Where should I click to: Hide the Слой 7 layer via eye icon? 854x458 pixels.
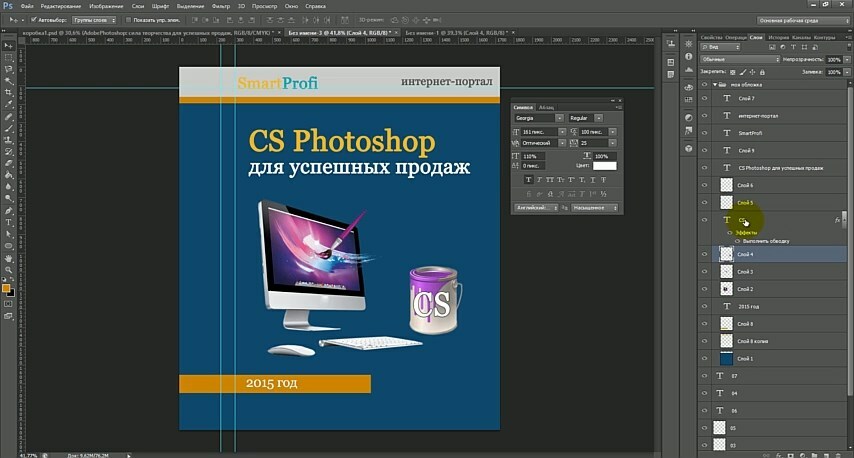click(705, 99)
